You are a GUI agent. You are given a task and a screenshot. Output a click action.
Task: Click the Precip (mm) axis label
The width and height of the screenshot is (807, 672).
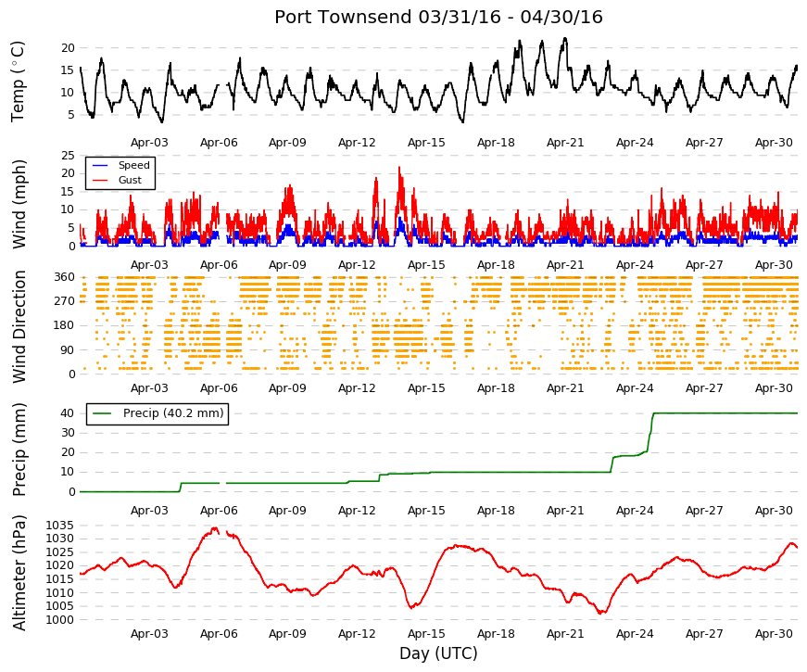19,450
